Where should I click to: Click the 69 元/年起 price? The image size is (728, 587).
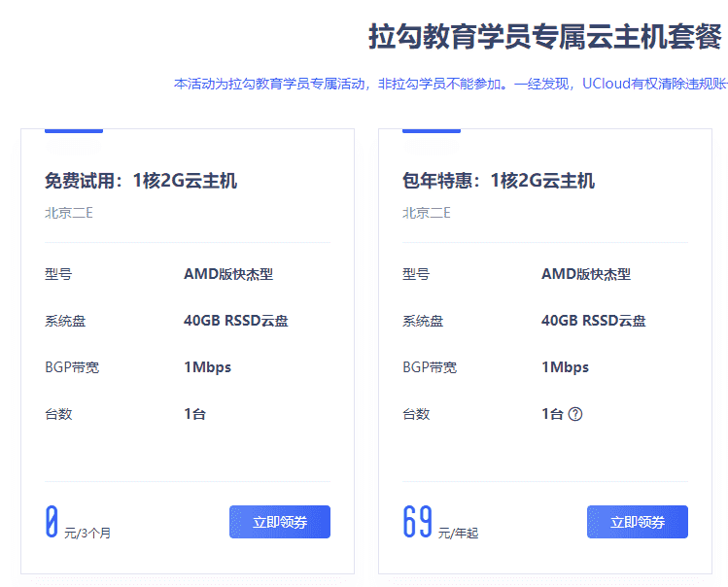pos(440,523)
